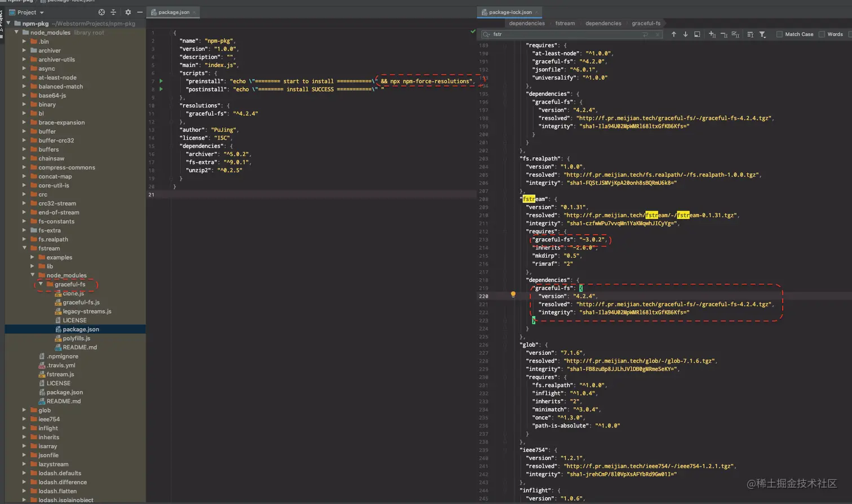The image size is (852, 504).
Task: Expand the glob folder
Action: (x=25, y=411)
